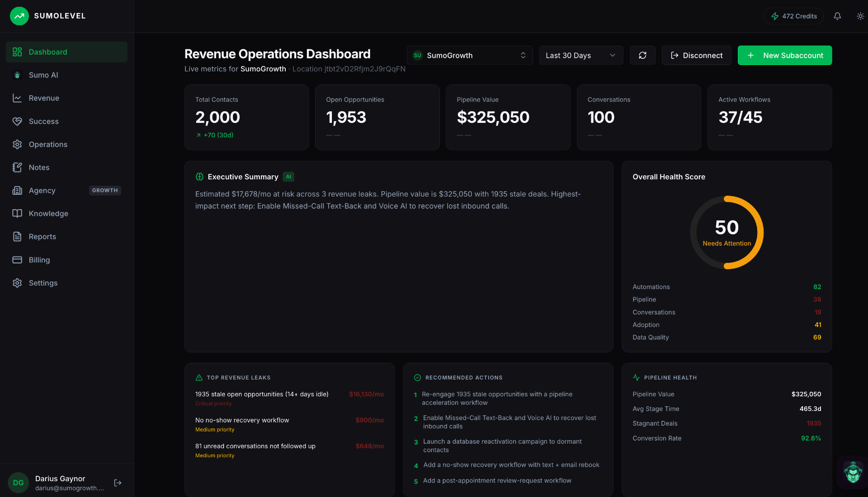Open the SumoGrowth subaccount selector

[470, 55]
